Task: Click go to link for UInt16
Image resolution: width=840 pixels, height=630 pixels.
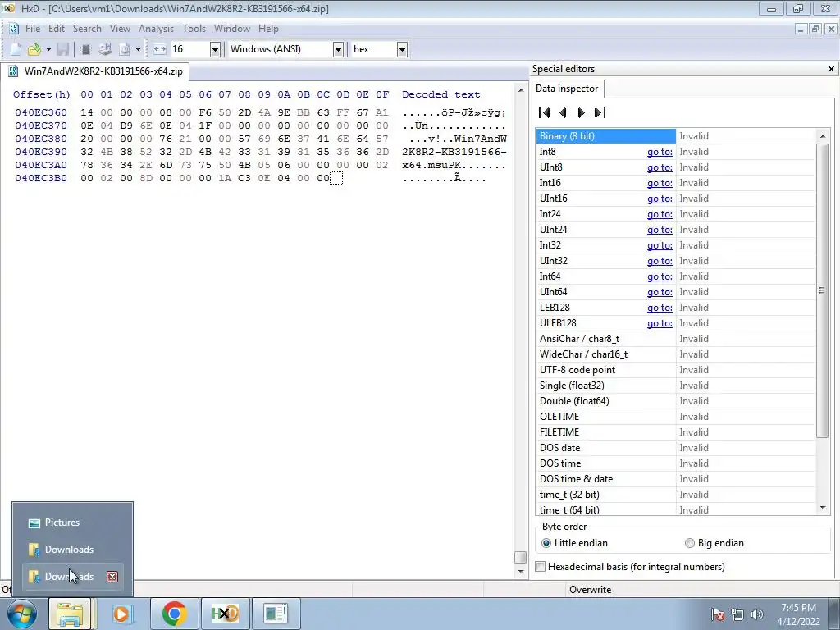Action: pos(660,199)
